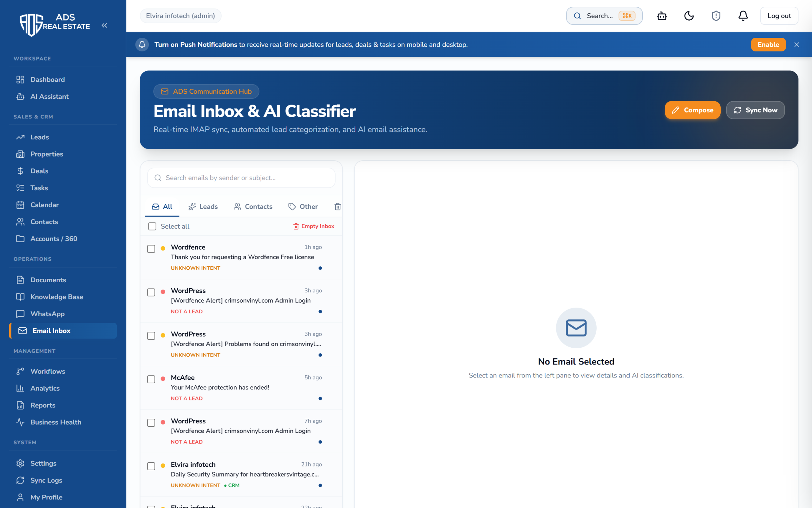This screenshot has width=812, height=508.
Task: Switch to the Leads email tab
Action: pyautogui.click(x=203, y=207)
